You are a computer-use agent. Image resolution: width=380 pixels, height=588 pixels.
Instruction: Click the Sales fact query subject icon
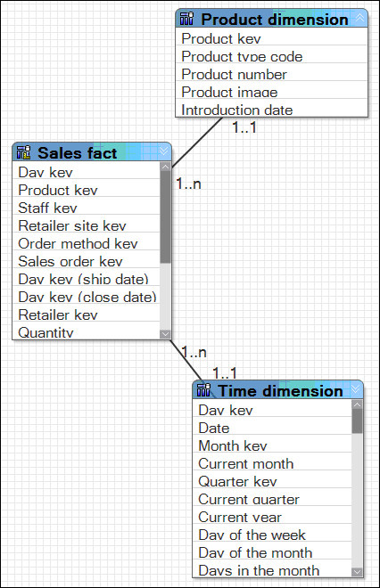(x=23, y=152)
